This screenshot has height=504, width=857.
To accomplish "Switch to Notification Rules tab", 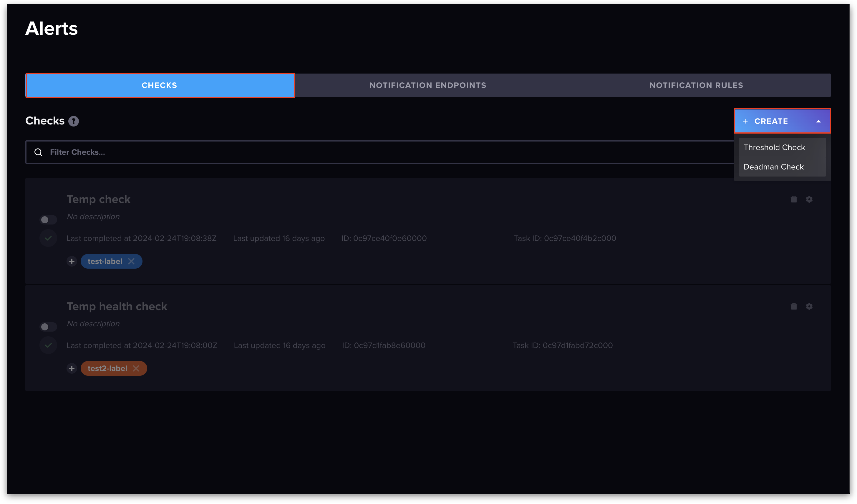I will (696, 85).
